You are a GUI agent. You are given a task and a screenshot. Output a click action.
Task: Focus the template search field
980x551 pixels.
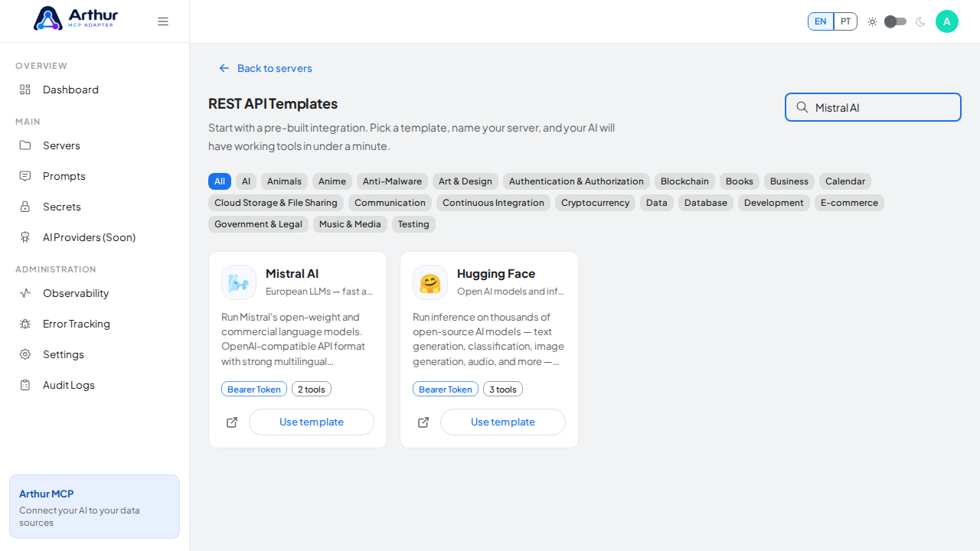click(x=873, y=107)
